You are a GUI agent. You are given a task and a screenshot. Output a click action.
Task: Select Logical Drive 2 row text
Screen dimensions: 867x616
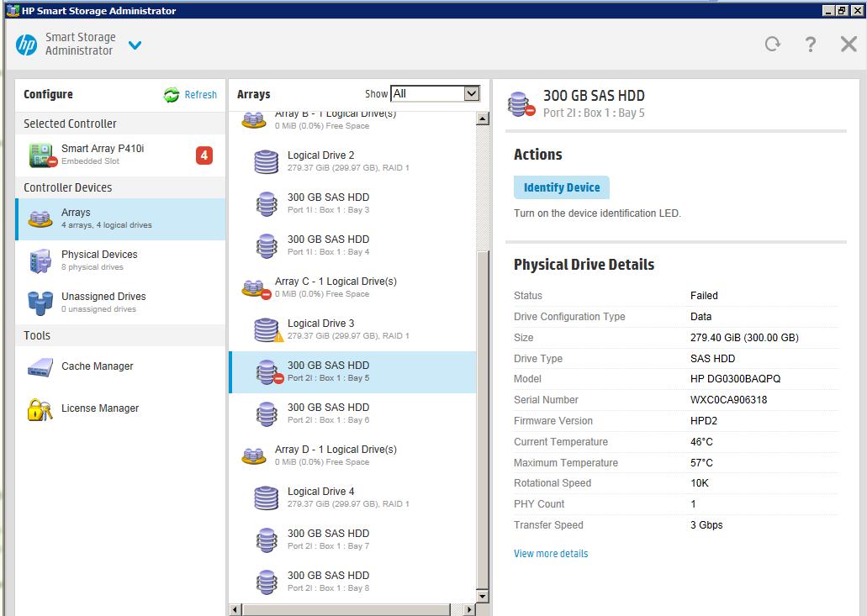click(x=320, y=155)
